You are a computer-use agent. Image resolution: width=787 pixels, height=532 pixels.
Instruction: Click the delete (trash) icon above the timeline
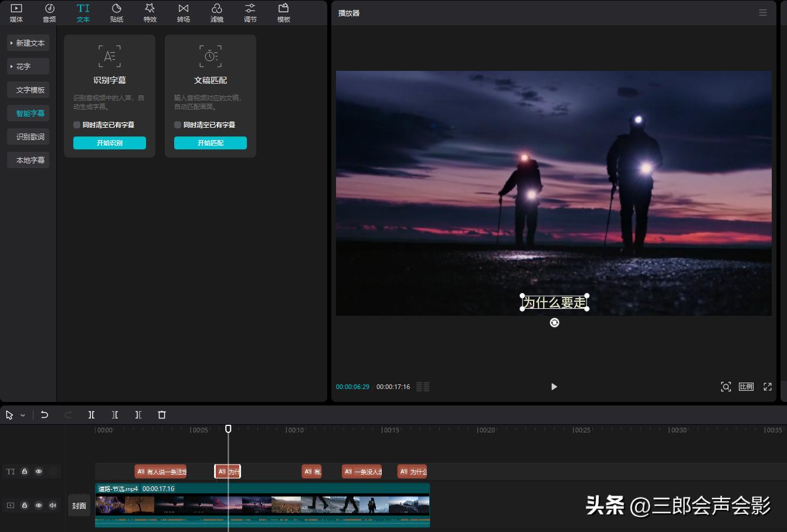pyautogui.click(x=162, y=415)
